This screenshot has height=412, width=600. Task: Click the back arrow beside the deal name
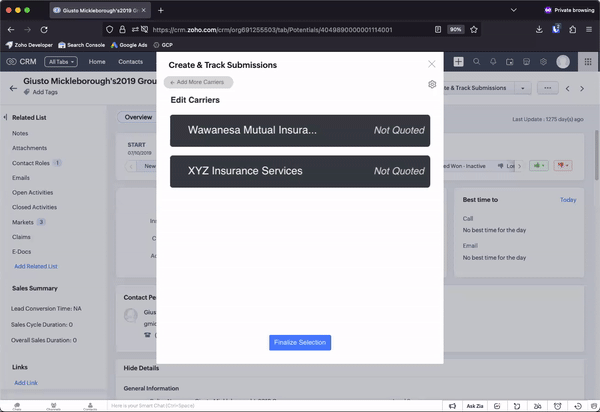click(x=14, y=88)
